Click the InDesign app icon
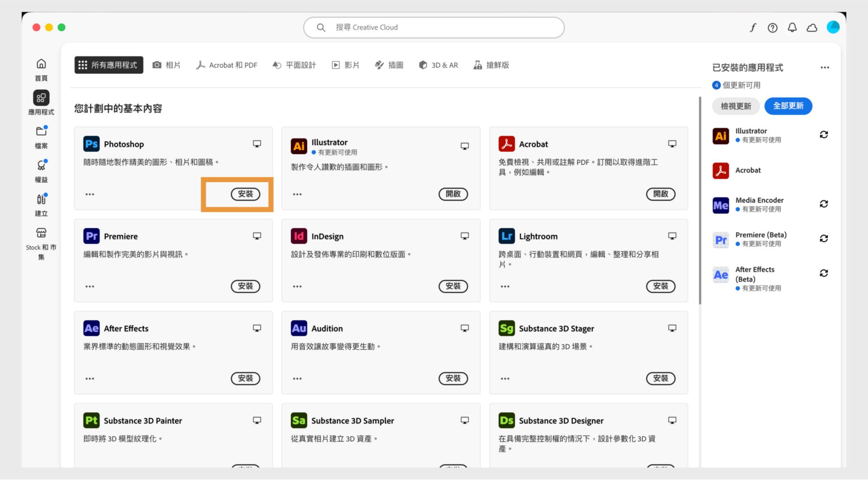This screenshot has width=868, height=480. 299,236
